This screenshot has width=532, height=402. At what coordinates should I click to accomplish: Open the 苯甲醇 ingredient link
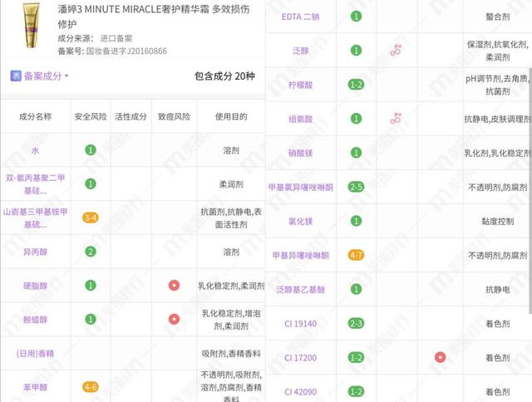click(x=35, y=387)
